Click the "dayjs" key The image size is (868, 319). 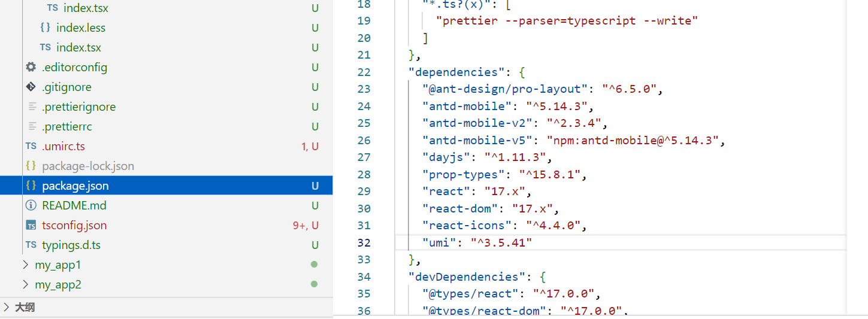[446, 157]
